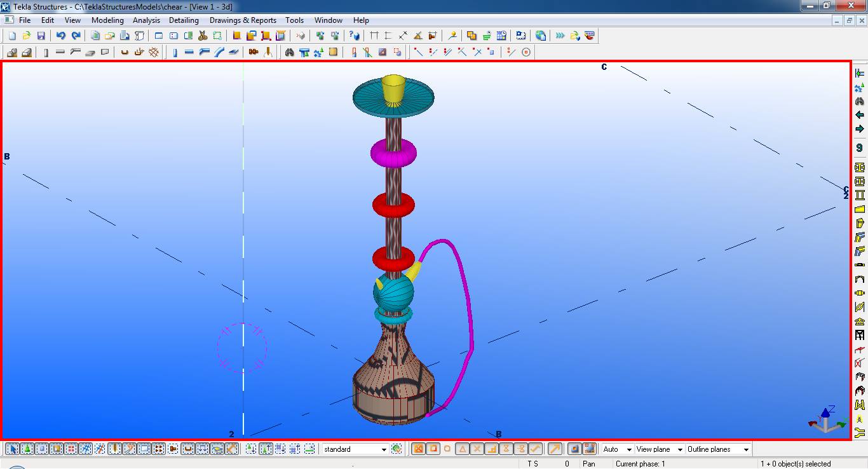Image resolution: width=868 pixels, height=469 pixels.
Task: Click the scissors cut icon
Action: (203, 36)
